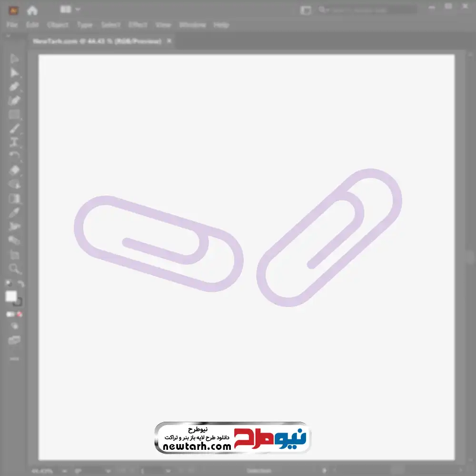
Task: Select the Eraser tool
Action: point(14,170)
